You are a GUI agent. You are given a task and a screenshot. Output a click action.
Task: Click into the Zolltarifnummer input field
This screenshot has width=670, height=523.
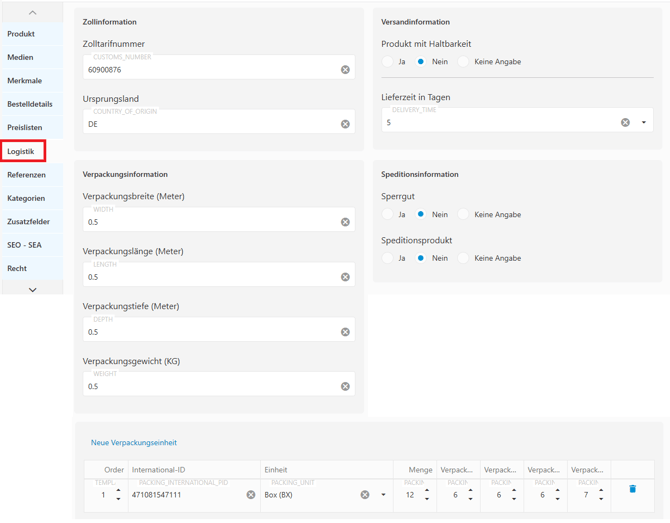tap(210, 70)
